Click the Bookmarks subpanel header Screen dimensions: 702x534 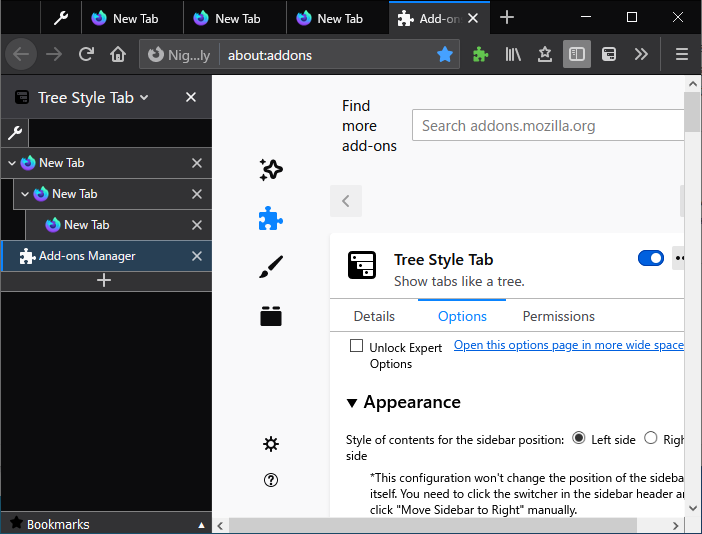click(107, 523)
